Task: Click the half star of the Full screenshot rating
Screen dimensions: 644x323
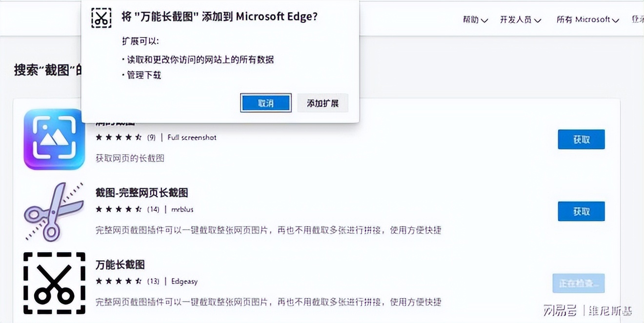Action: (x=139, y=138)
